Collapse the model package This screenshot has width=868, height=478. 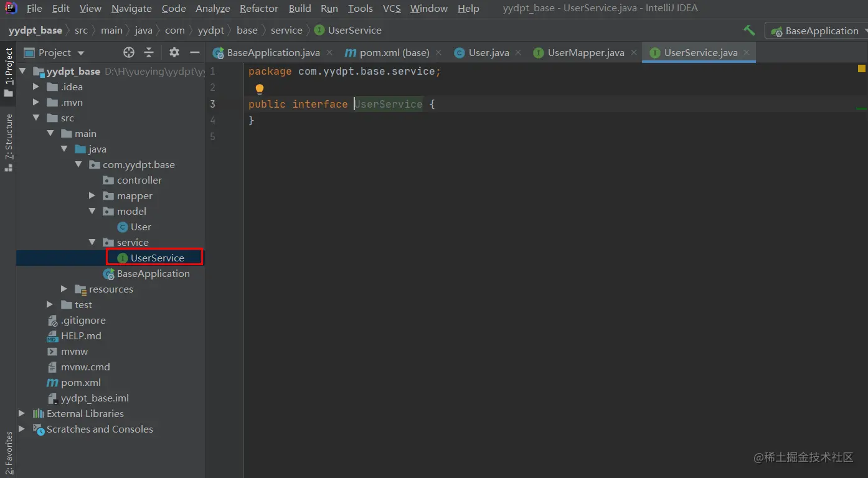92,211
